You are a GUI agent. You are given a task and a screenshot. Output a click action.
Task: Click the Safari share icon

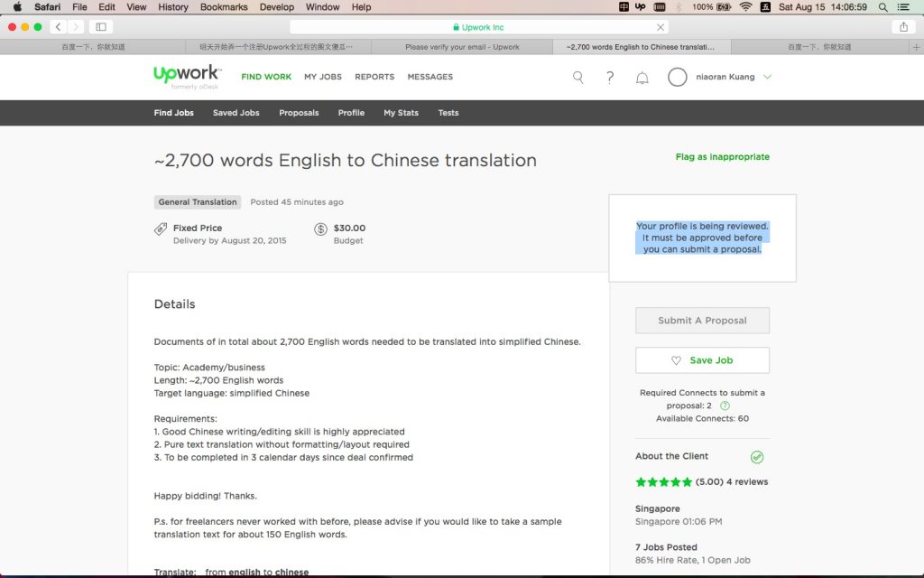tap(903, 26)
